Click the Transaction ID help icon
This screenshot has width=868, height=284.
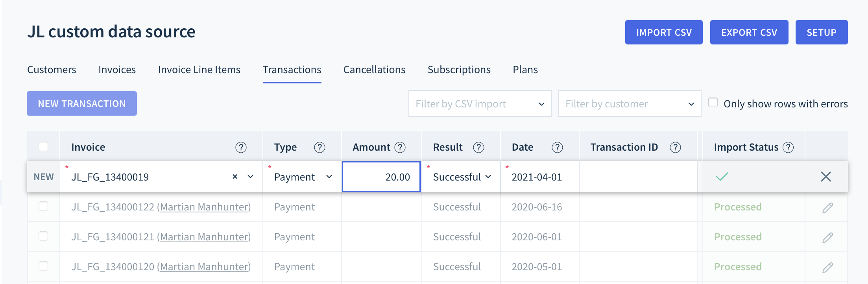tap(675, 148)
